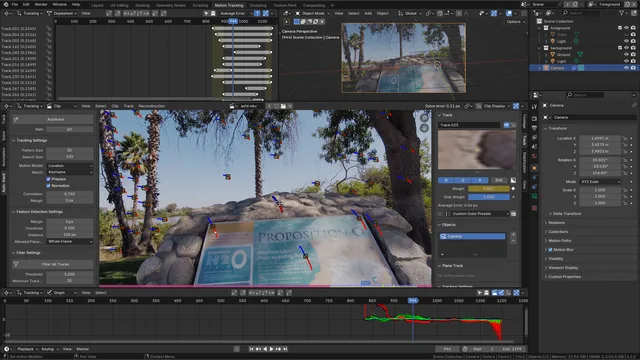Toggle the invert sort order button in dopesheet

(258, 13)
